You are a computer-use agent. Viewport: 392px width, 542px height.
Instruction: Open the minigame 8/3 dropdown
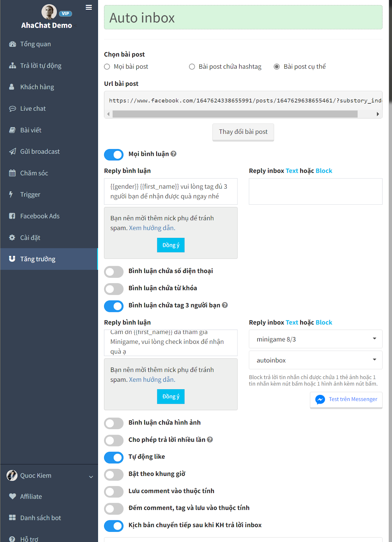(315, 339)
